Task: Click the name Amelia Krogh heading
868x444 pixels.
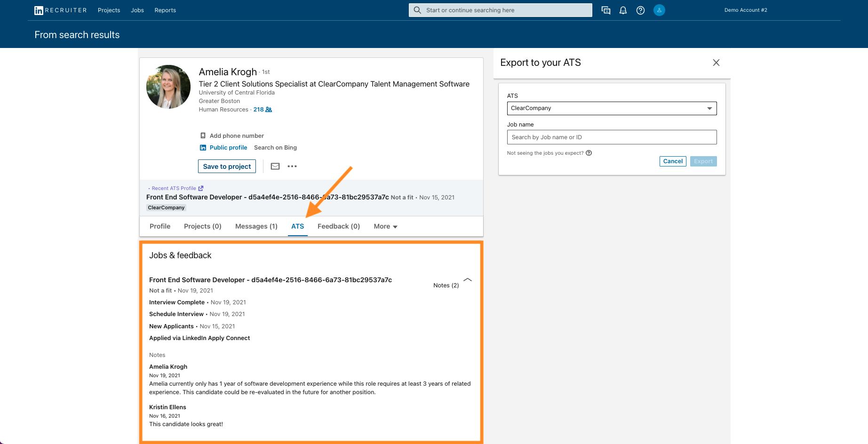Action: [228, 72]
